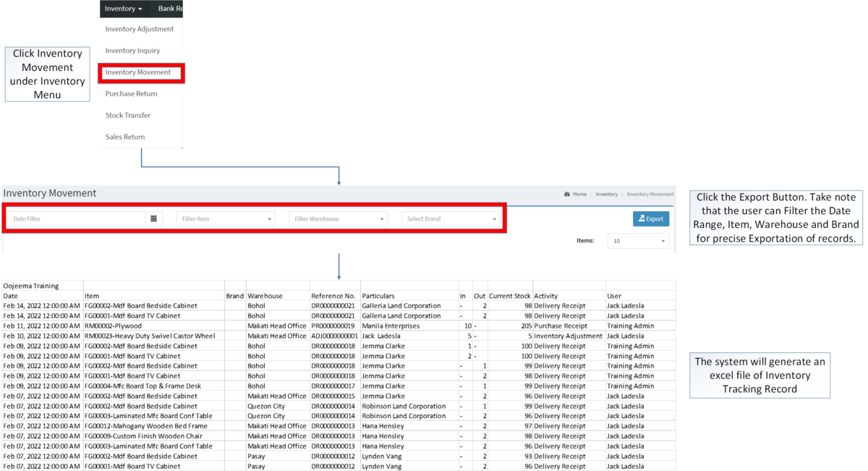The width and height of the screenshot is (868, 471).
Task: Choose Inventory Adjustment from the menu
Action: [x=139, y=29]
